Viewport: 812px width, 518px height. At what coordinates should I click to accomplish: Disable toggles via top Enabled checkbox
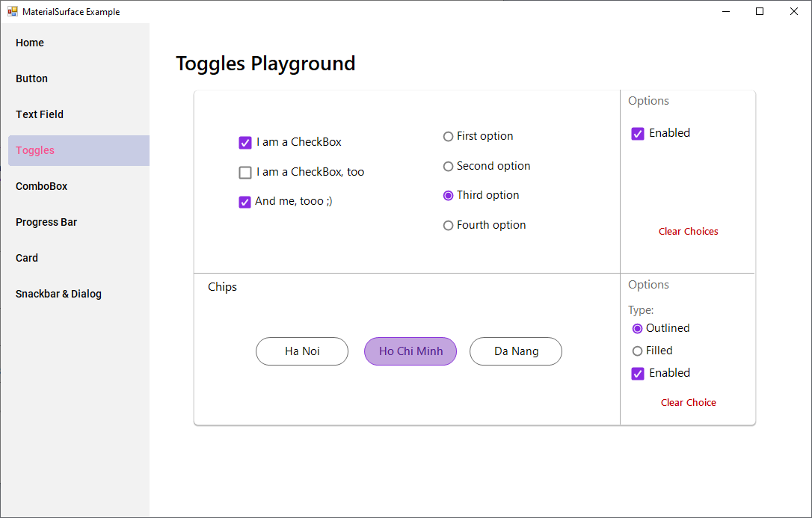(638, 134)
